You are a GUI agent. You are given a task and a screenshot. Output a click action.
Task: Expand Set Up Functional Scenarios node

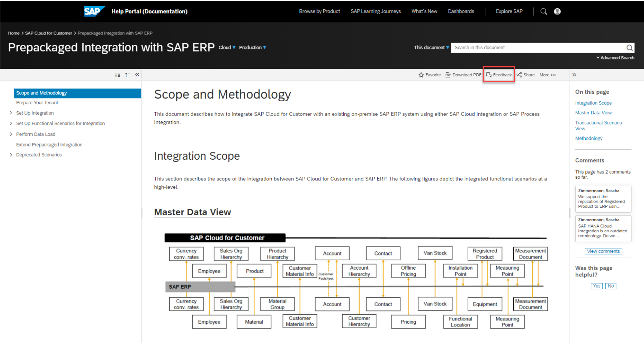coord(11,124)
